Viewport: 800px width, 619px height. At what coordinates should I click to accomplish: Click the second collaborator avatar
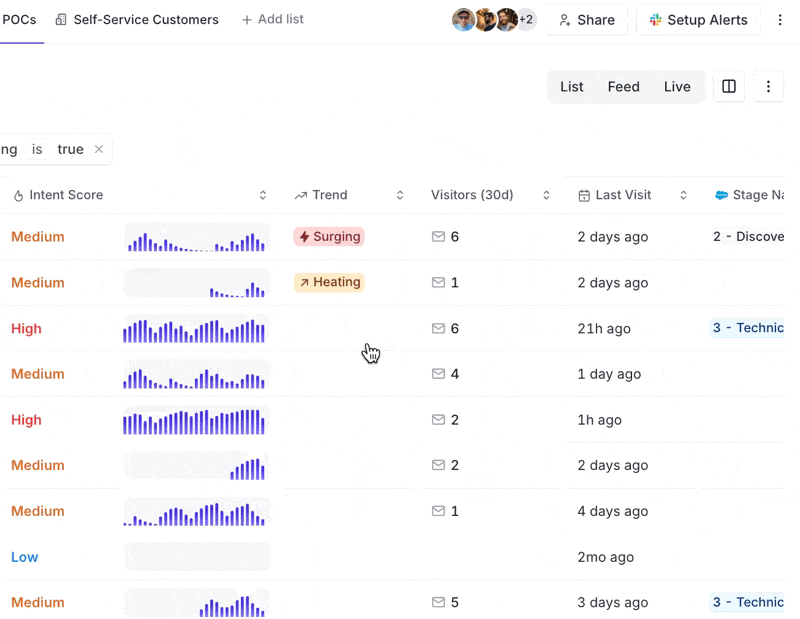coord(485,20)
